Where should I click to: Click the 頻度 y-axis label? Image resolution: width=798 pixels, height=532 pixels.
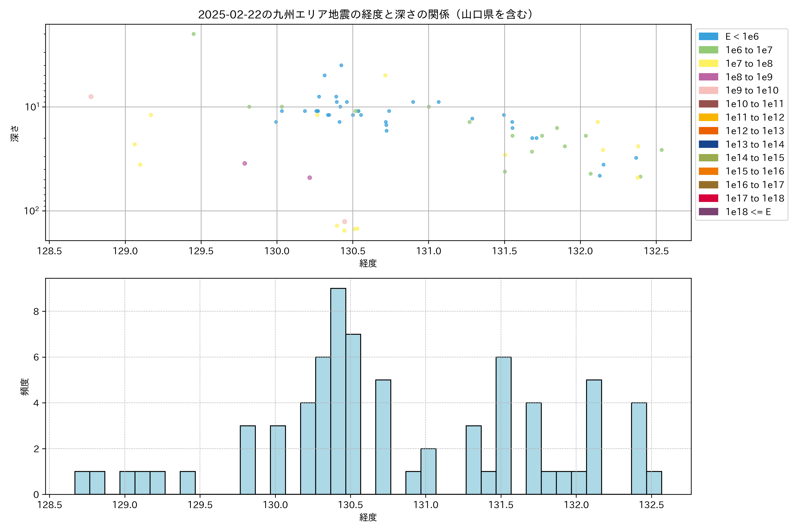pyautogui.click(x=25, y=387)
